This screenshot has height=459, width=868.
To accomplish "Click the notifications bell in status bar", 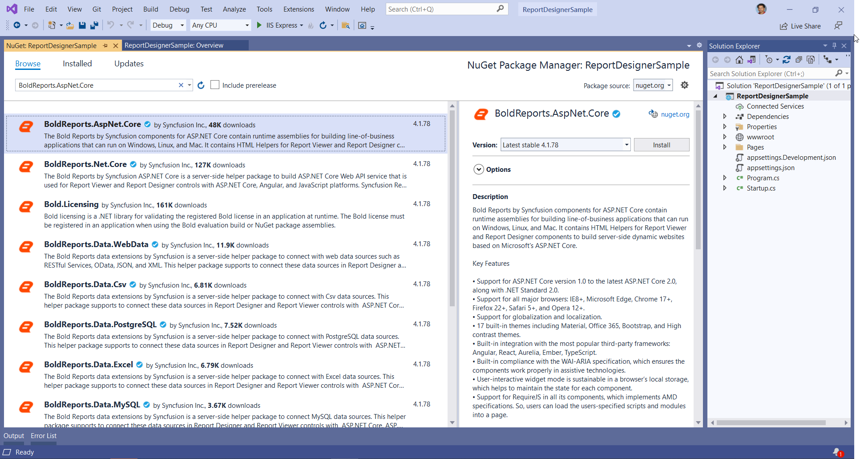I will [x=837, y=452].
